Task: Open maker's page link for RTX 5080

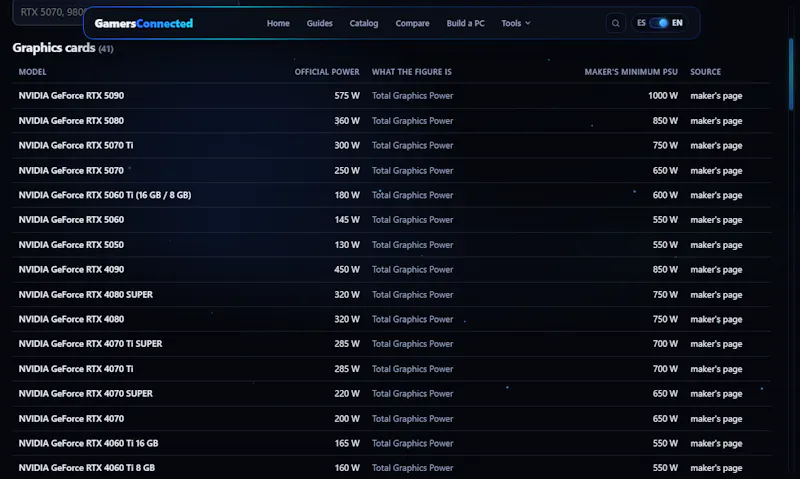Action: coord(716,121)
